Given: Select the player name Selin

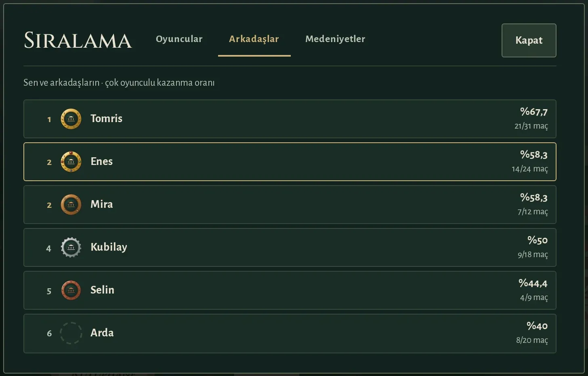Looking at the screenshot, I should [102, 290].
